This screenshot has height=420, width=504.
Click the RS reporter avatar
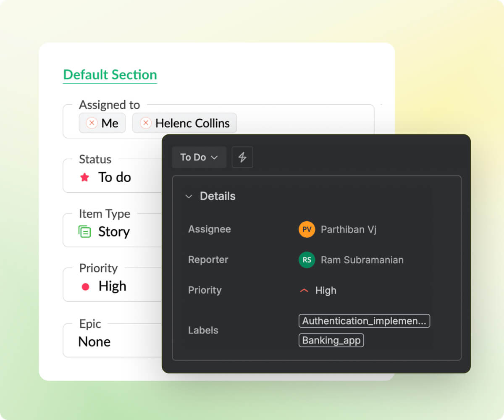(307, 260)
